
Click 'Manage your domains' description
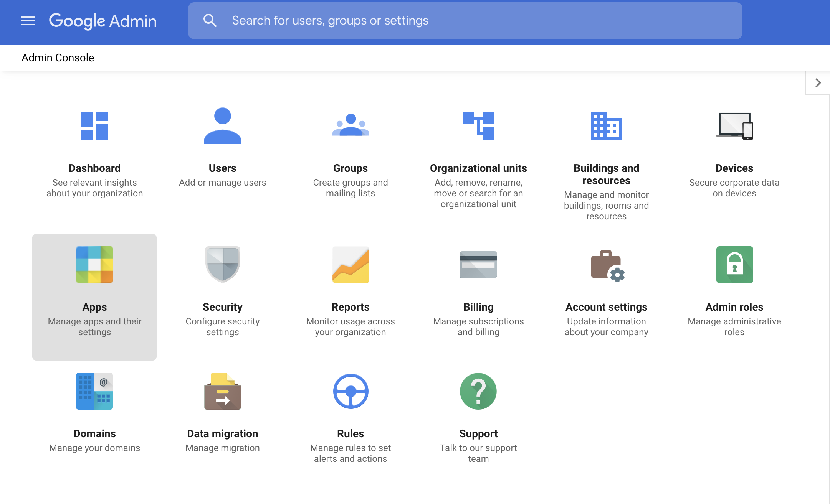[94, 448]
